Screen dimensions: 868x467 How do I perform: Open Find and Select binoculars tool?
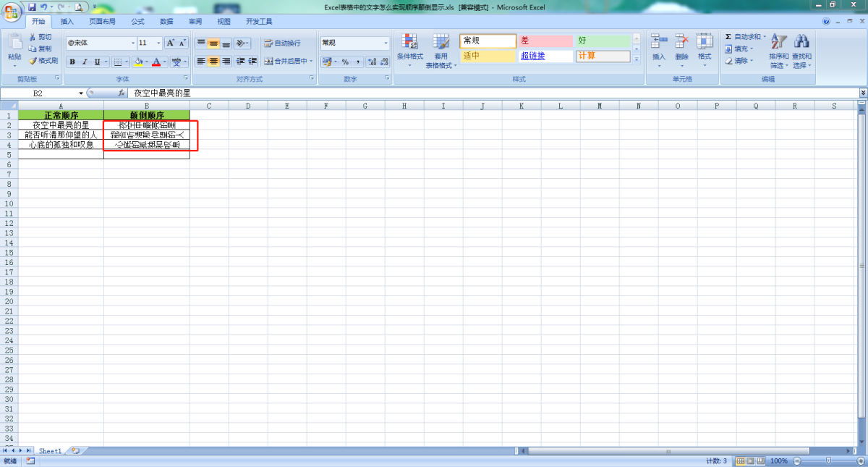coord(801,49)
